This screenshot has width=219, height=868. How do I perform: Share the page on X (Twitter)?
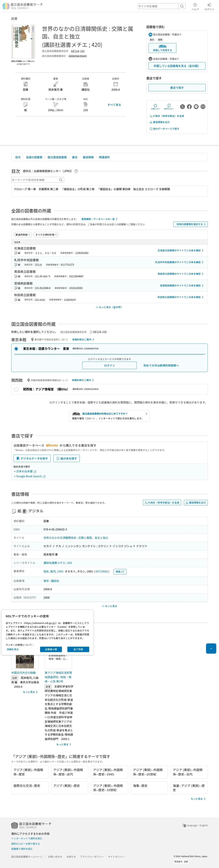pyautogui.click(x=182, y=106)
